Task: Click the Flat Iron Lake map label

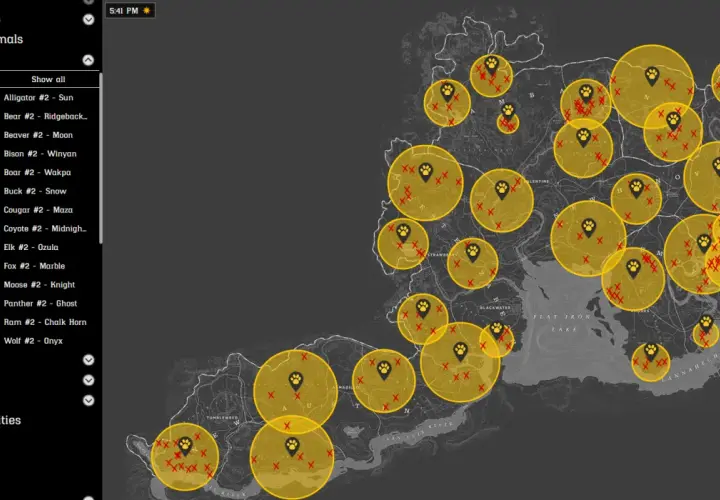Action: pyautogui.click(x=562, y=323)
